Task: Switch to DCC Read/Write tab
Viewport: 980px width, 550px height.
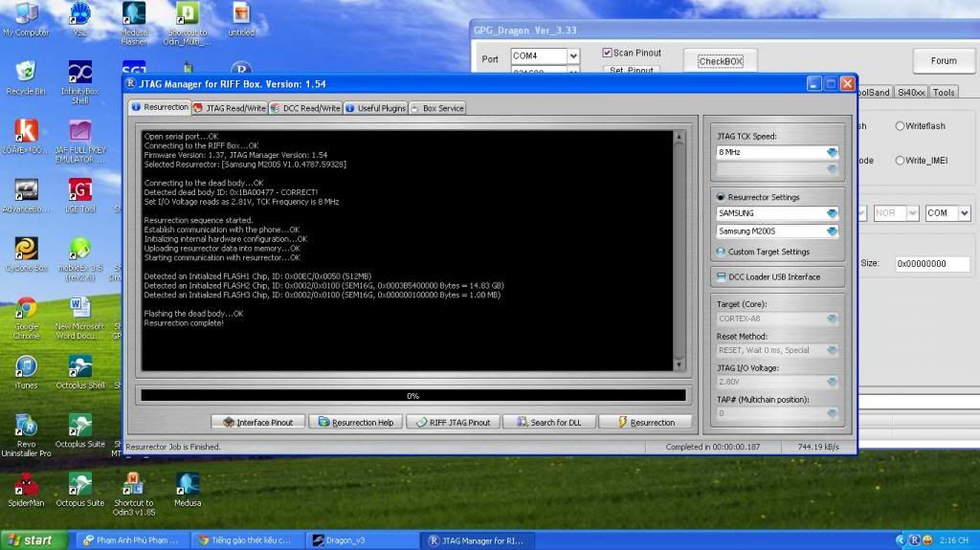Action: pyautogui.click(x=305, y=108)
